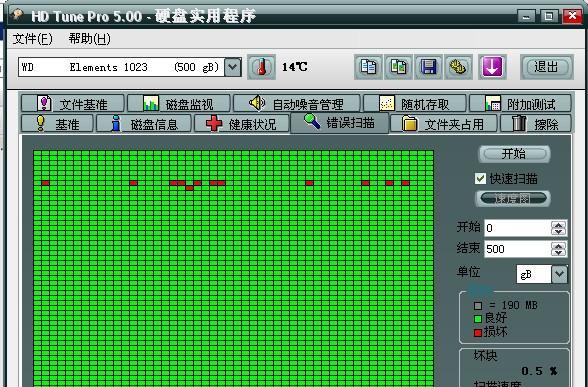Maximize the HD Tune Pro window
The height and width of the screenshot is (387, 588).
tap(549, 16)
